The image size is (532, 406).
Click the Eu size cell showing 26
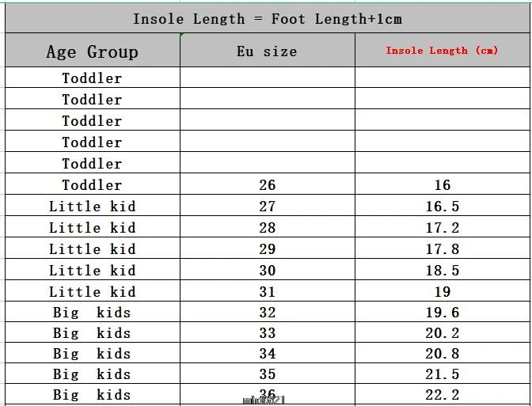268,184
